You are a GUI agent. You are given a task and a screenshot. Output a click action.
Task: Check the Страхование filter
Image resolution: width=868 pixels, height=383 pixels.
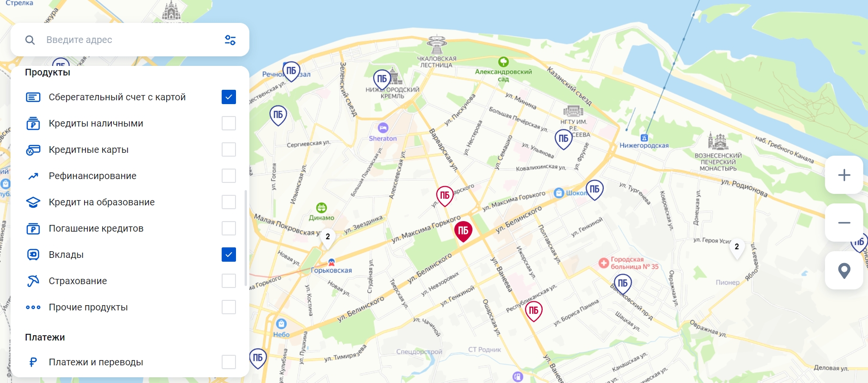(x=229, y=281)
